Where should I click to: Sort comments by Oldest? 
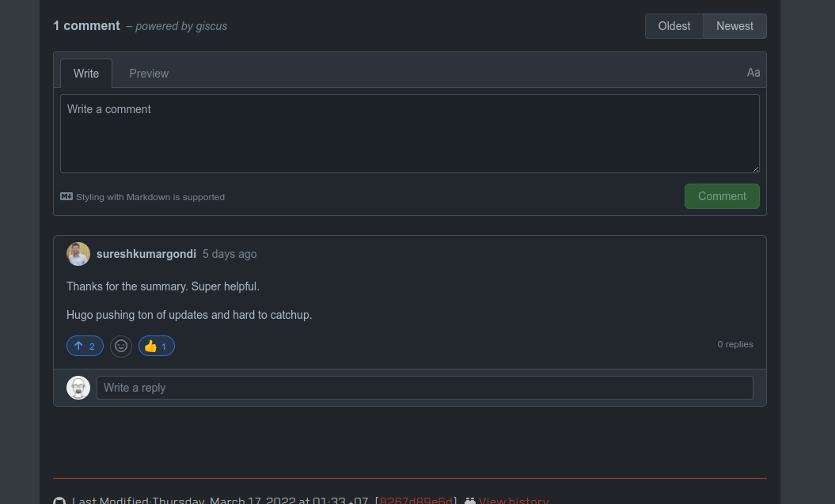[x=674, y=25]
